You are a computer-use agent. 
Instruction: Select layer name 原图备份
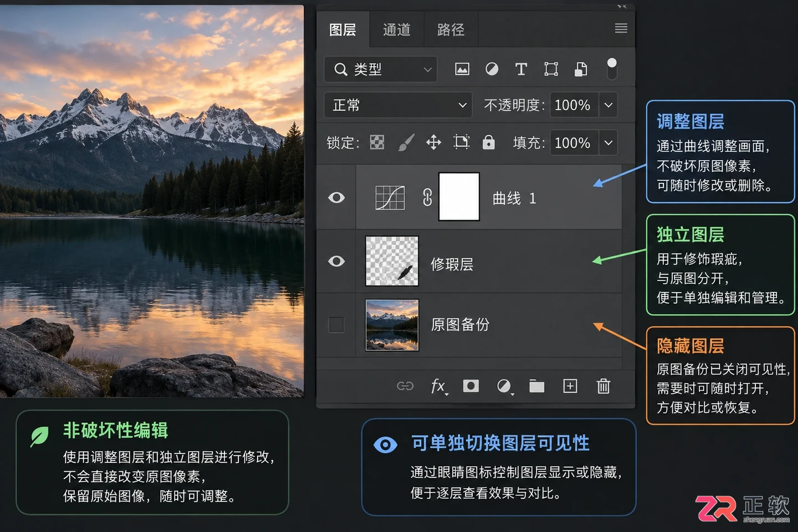coord(460,324)
